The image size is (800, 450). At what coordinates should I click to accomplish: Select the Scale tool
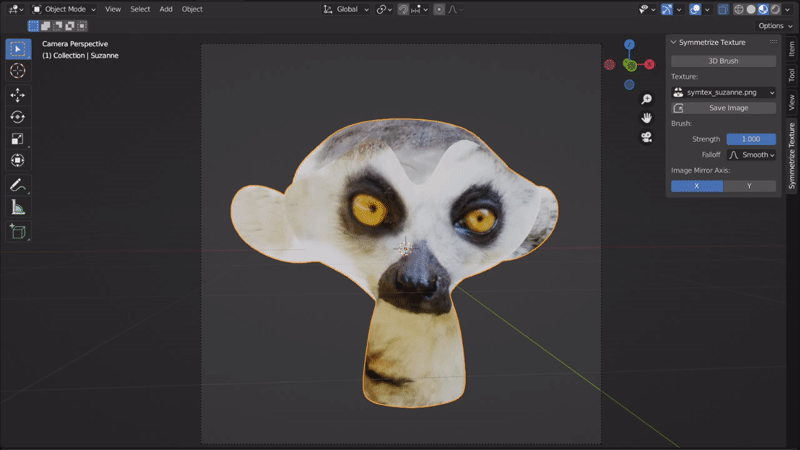pos(18,138)
